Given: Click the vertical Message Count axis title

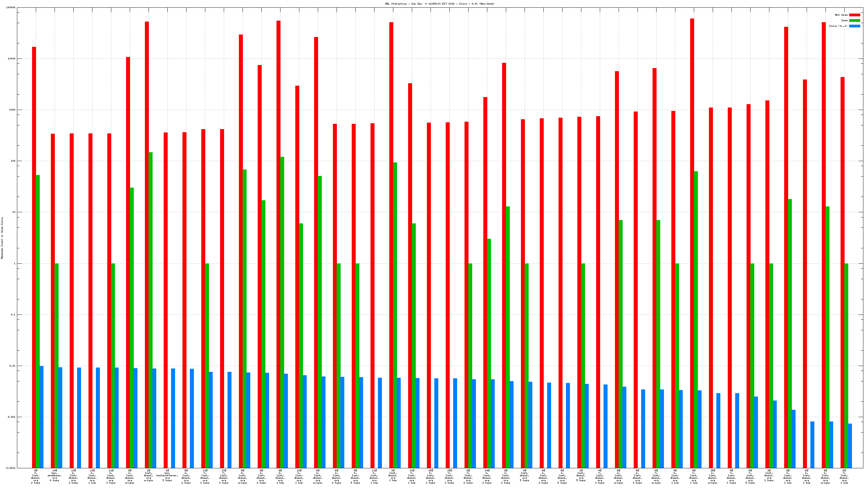Looking at the screenshot, I should 2,238.
